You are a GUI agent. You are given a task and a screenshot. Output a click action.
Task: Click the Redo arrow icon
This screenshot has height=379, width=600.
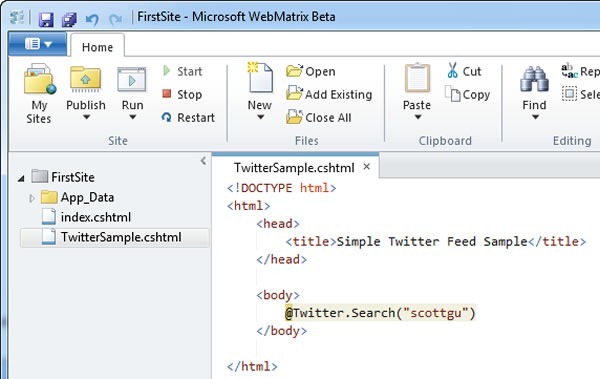115,19
